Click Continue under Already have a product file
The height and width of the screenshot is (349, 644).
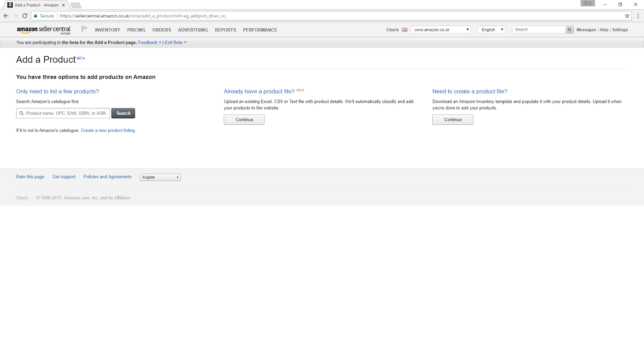point(244,120)
